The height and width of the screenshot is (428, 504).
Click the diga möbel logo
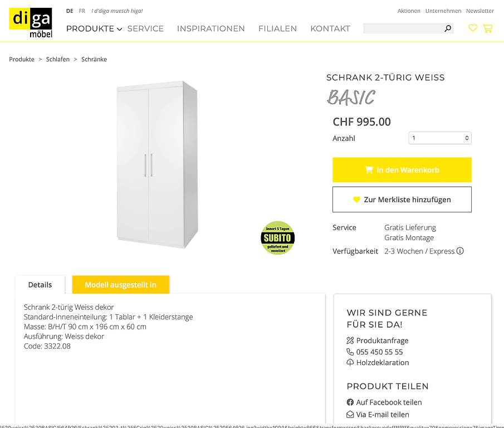[x=31, y=23]
